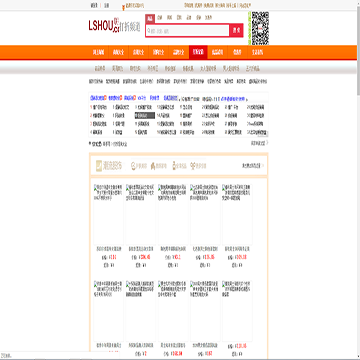Image resolution: width=360 pixels, height=360 pixels.
Task: Open the red active tab in orange navbar
Action: (x=198, y=53)
